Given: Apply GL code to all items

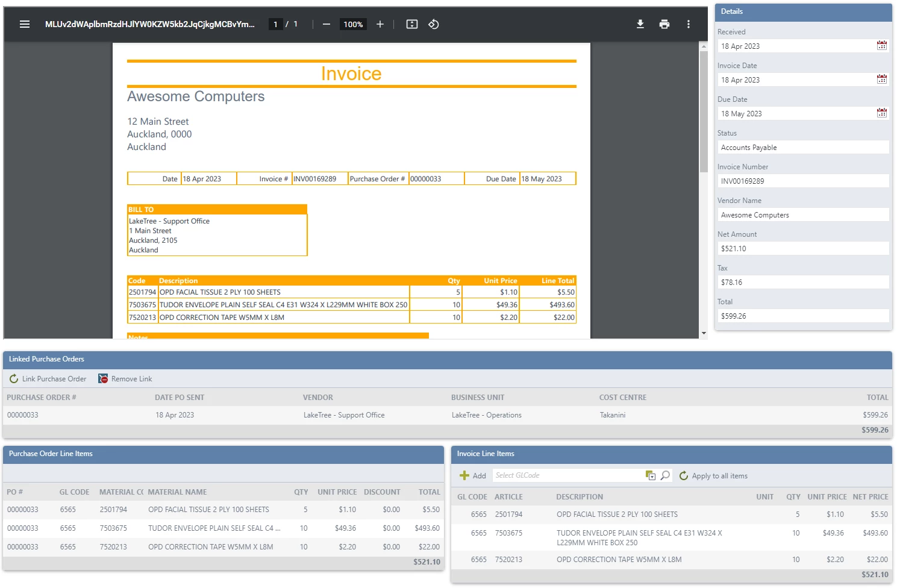Looking at the screenshot, I should pyautogui.click(x=713, y=475).
